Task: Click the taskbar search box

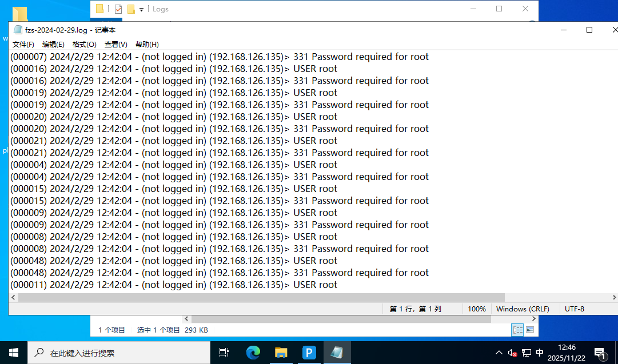Action: (119, 353)
